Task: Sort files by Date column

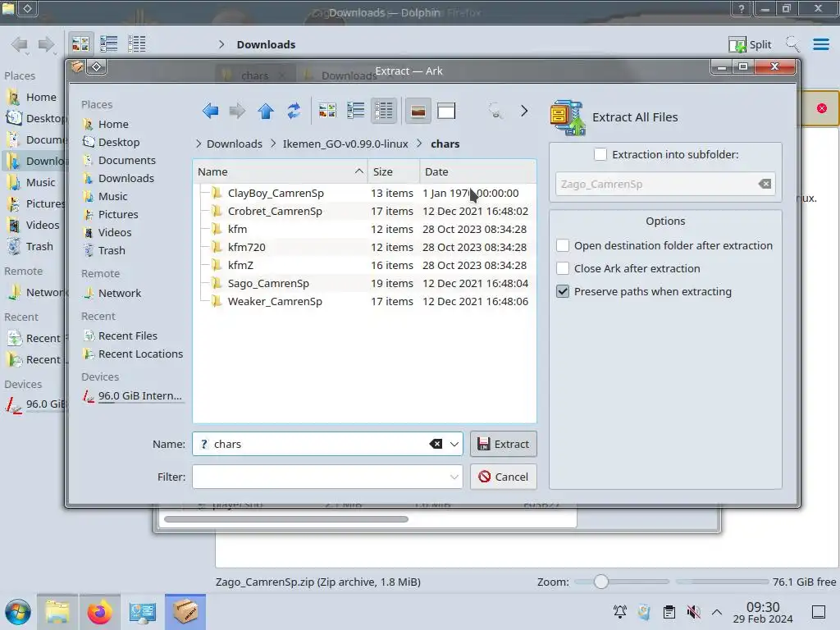Action: tap(478, 171)
